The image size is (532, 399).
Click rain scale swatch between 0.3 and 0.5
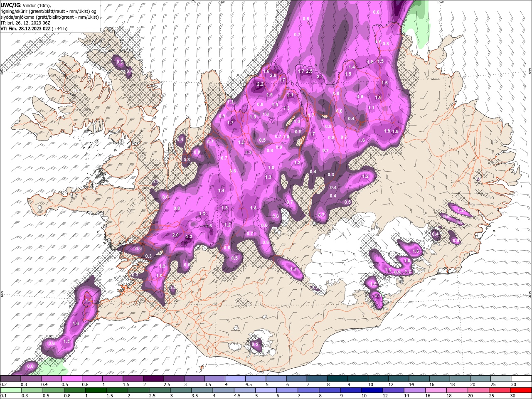pos(32,390)
